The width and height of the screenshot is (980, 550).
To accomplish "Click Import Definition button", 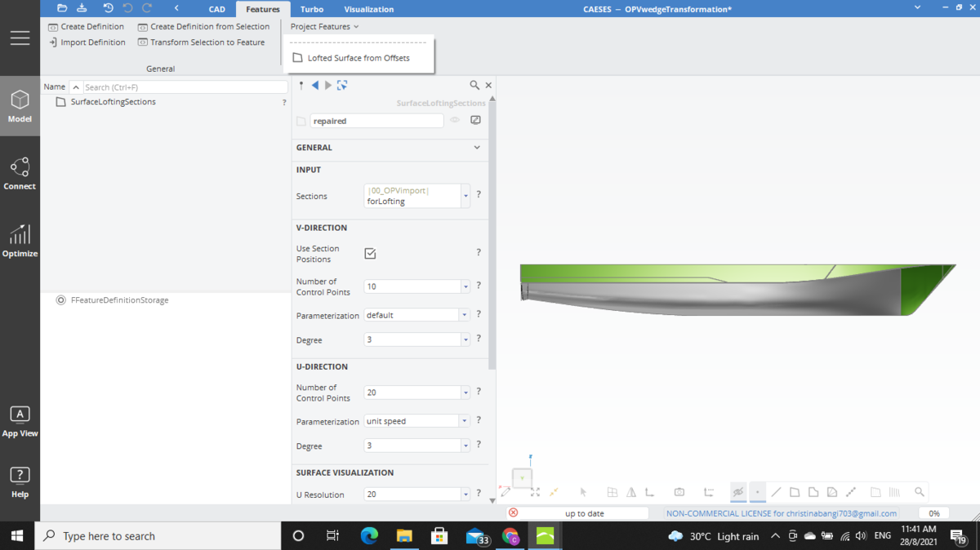I will pos(87,42).
